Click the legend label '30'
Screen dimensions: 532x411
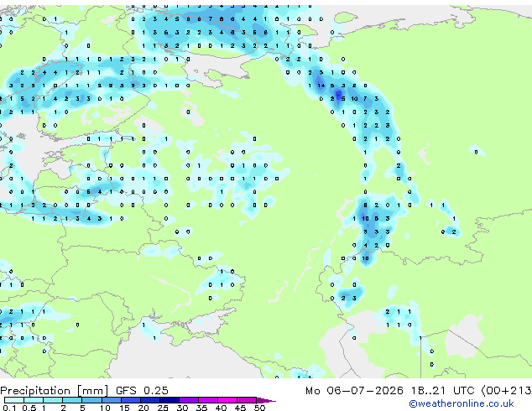(182, 408)
